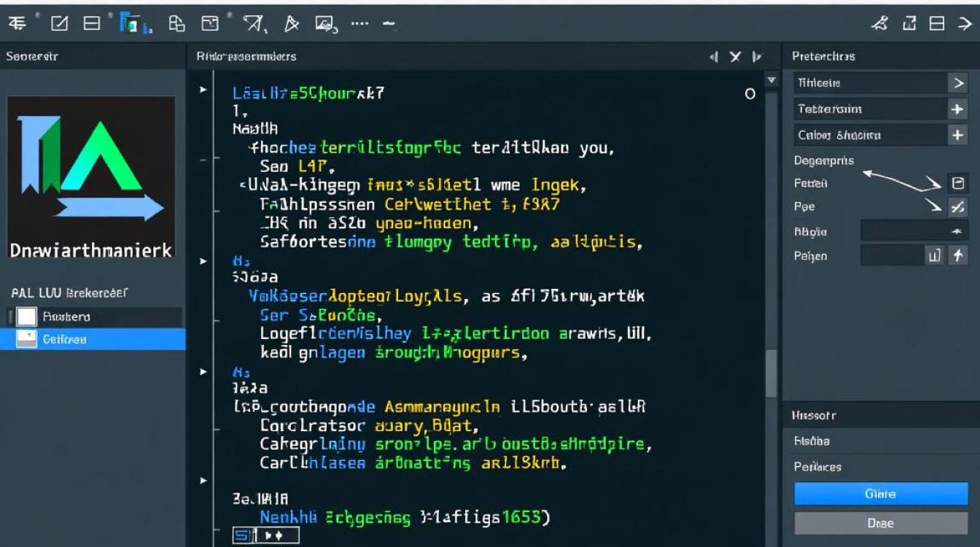This screenshot has width=980, height=547.
Task: Toggle the slash icon in the Poe row
Action: coord(957,207)
